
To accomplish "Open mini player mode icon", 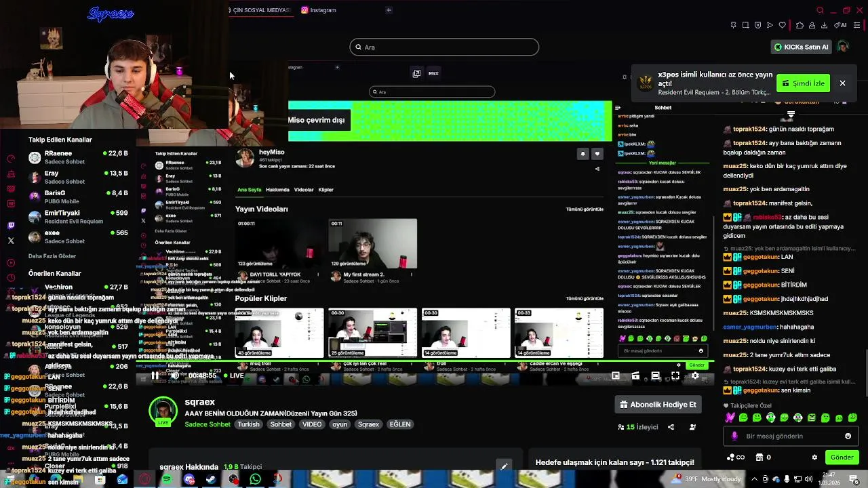I will pyautogui.click(x=616, y=375).
